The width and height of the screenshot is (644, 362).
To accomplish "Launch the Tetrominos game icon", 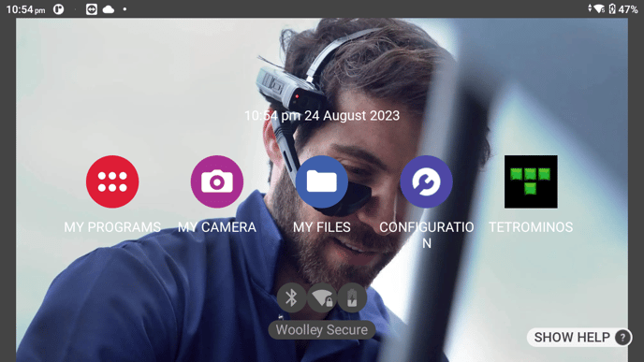I will [531, 181].
